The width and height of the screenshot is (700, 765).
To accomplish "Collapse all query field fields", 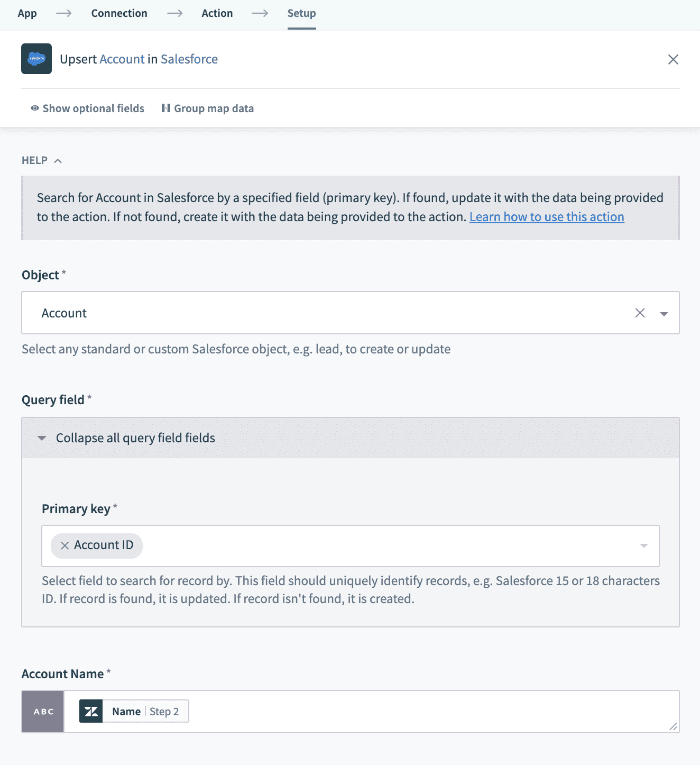I will pyautogui.click(x=42, y=438).
